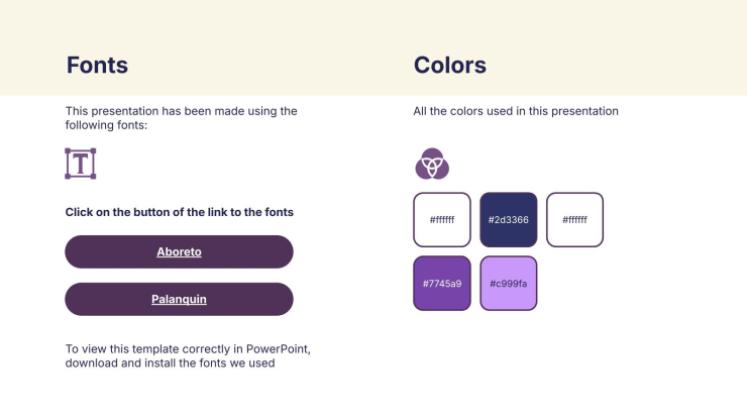
Task: Click the '#c999fa' hex label text
Action: (508, 284)
